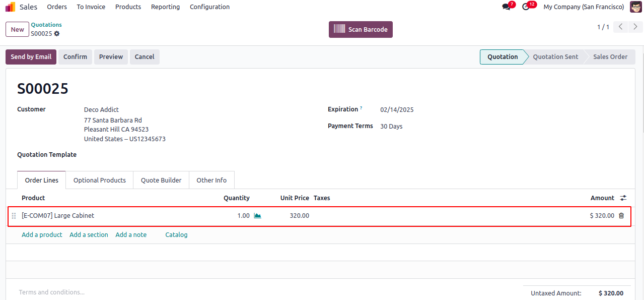Image resolution: width=644 pixels, height=300 pixels.
Task: Click the user avatar icon
Action: tap(635, 7)
